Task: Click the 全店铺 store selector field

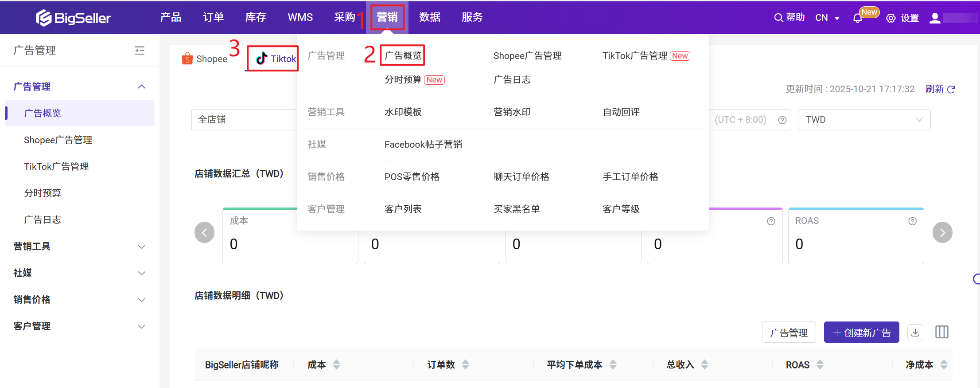Action: coord(244,120)
